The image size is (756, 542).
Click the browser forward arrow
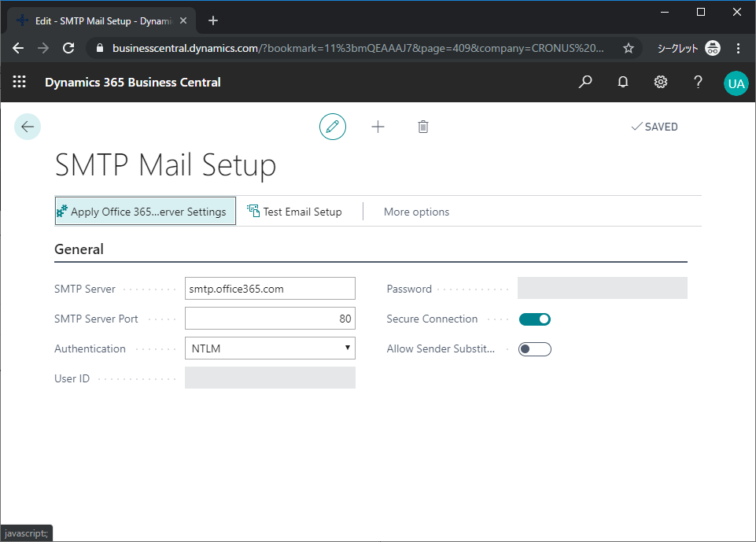click(x=43, y=48)
